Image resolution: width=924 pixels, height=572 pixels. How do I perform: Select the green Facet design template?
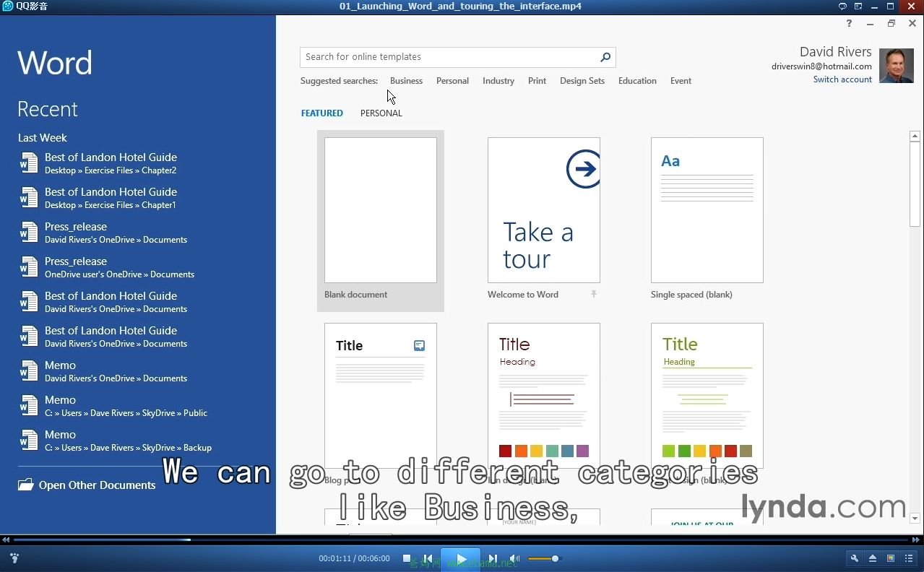point(707,396)
